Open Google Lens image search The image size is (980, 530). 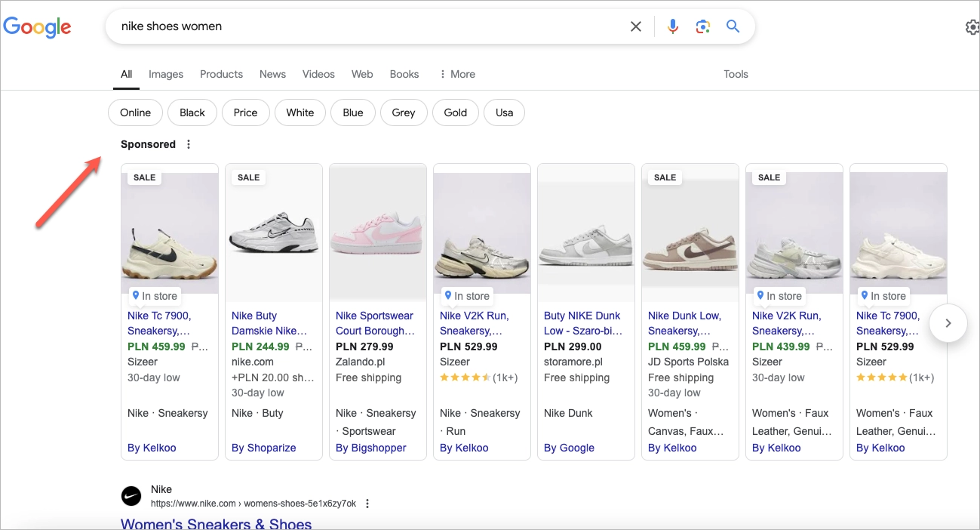[x=702, y=26]
